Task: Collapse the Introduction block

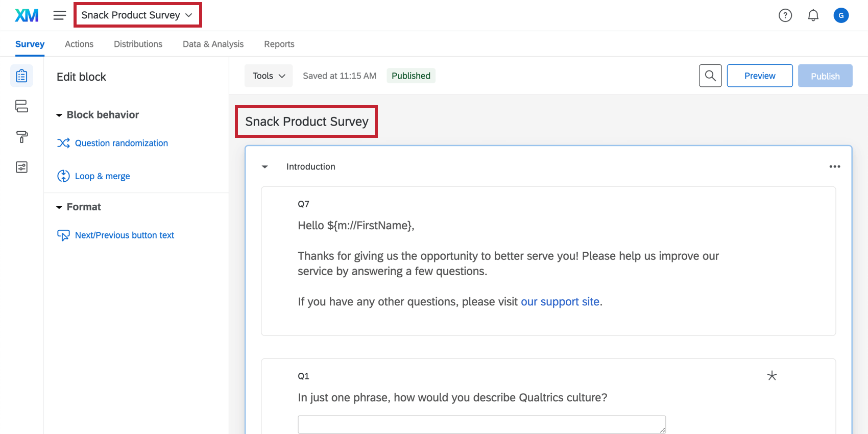Action: 264,167
